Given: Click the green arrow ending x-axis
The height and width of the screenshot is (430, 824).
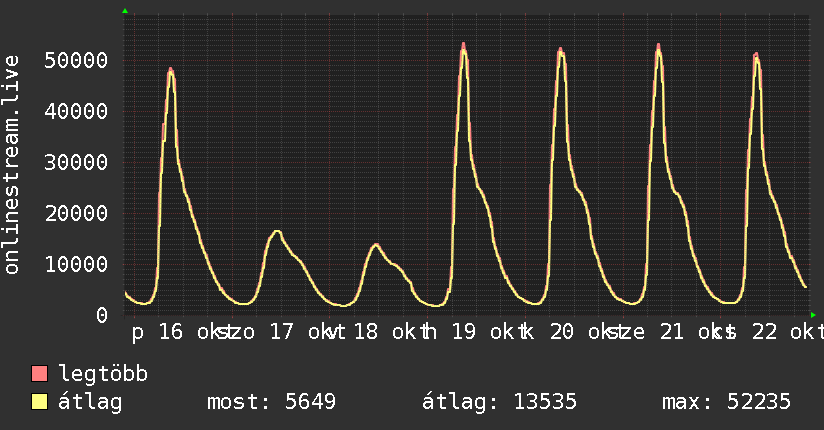Looking at the screenshot, I should click(x=813, y=315).
